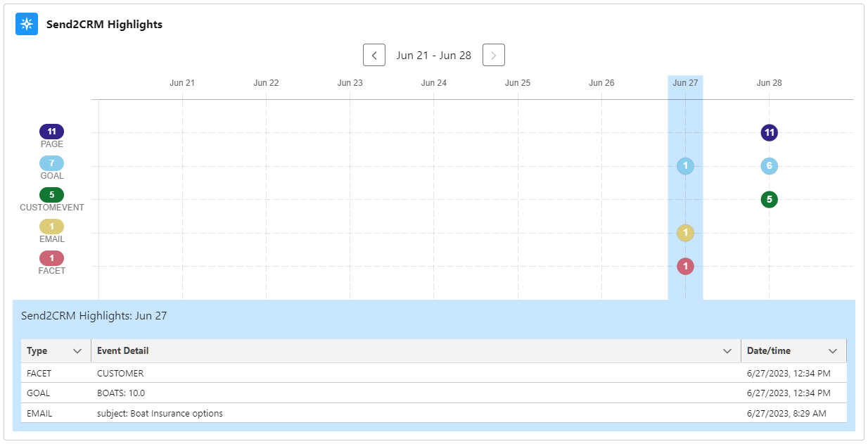Click the Jun 21 - Jun 28 range label
The width and height of the screenshot is (868, 444).
434,55
